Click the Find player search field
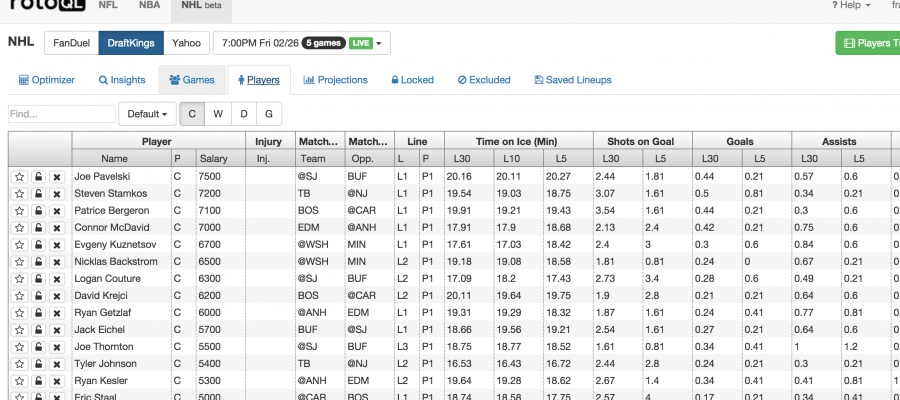900x400 pixels. (x=61, y=114)
